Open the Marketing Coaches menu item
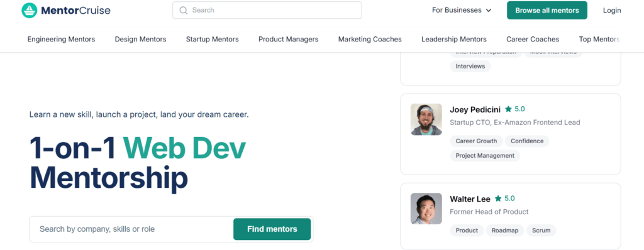Viewport: 644px width, 250px height. click(370, 40)
